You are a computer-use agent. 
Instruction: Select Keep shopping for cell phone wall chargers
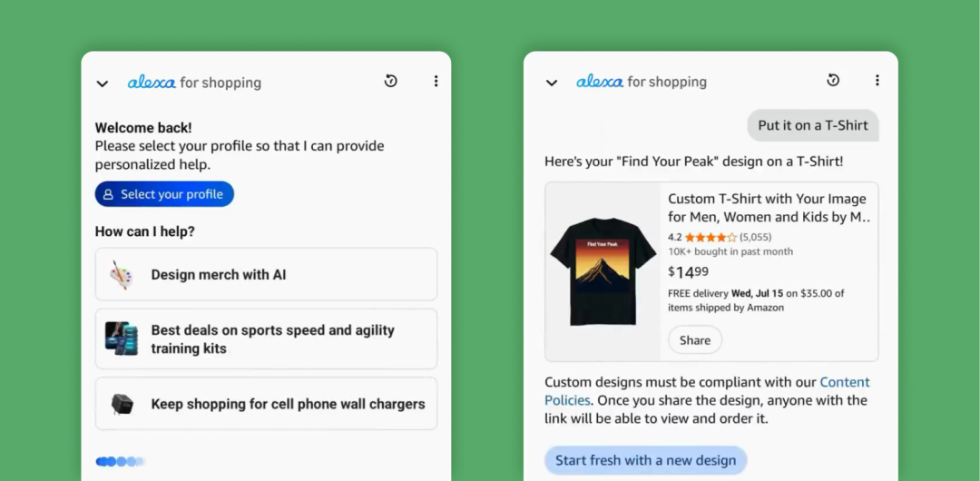(x=266, y=404)
